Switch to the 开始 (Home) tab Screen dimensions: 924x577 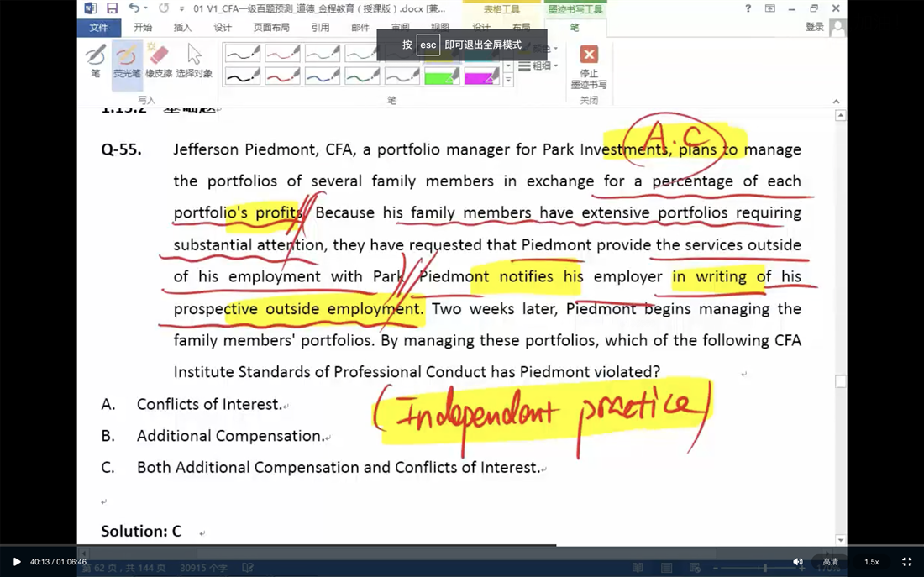click(x=143, y=27)
